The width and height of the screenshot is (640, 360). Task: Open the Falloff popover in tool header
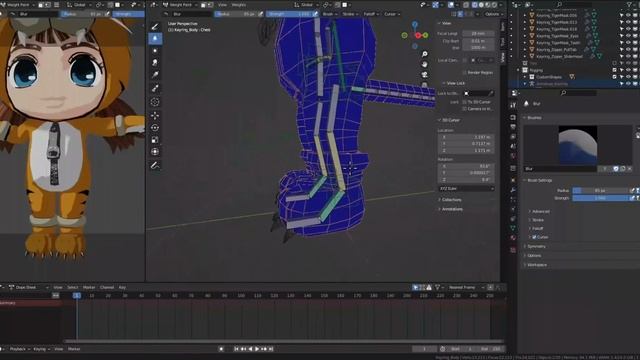click(x=371, y=14)
